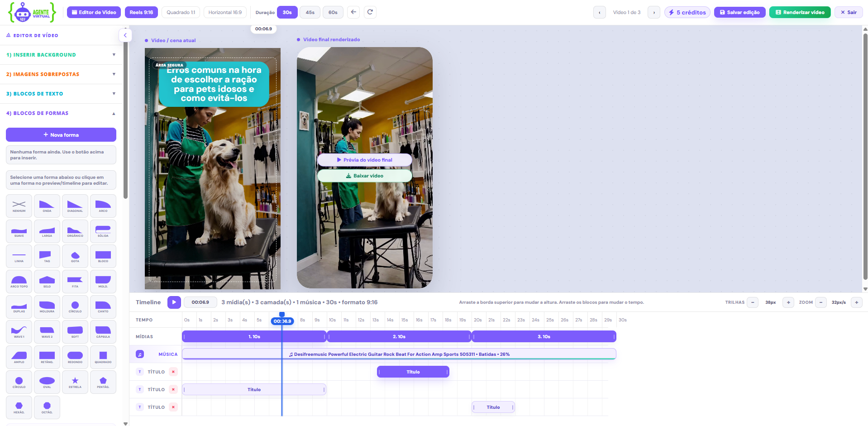Select the OVAL shape
868x426 pixels.
pos(47,382)
